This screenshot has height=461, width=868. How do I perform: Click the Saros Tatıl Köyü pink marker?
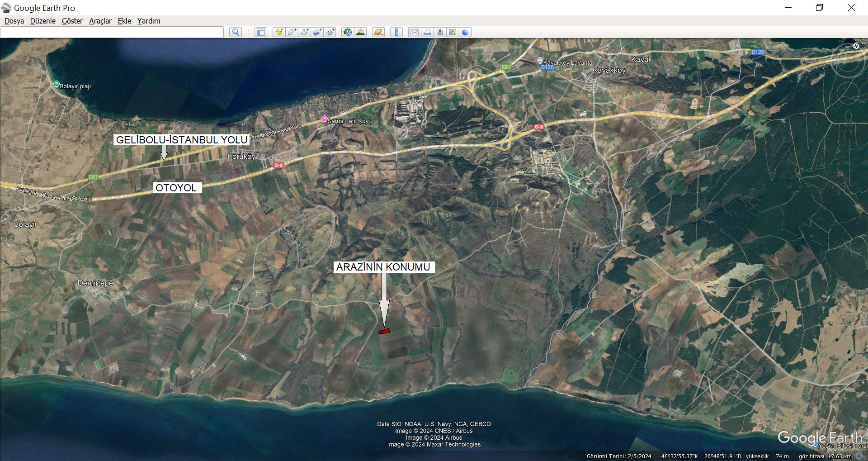[x=324, y=119]
